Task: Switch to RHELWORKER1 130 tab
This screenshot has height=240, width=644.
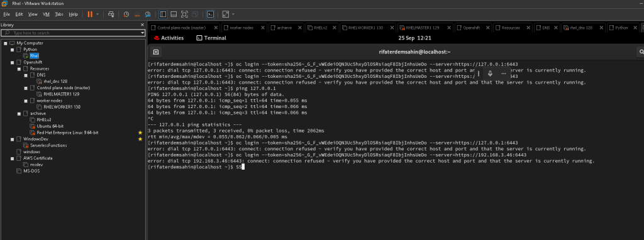Action: 365,28
